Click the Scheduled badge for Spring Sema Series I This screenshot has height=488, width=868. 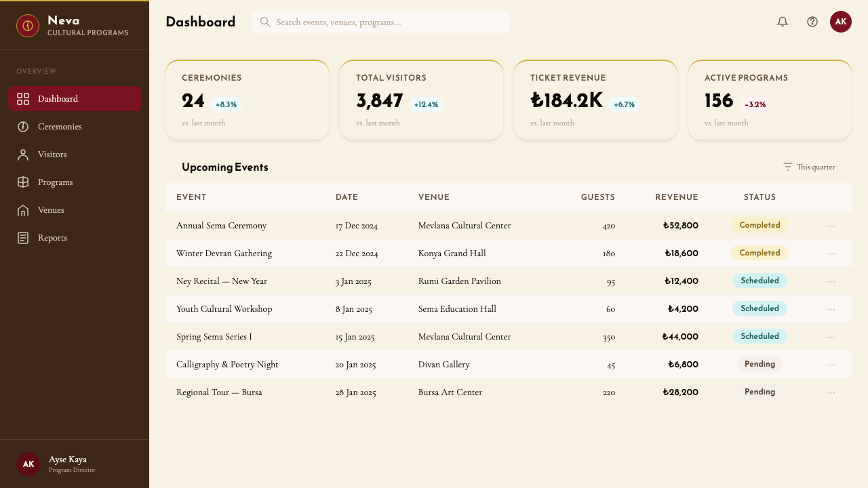(x=759, y=336)
